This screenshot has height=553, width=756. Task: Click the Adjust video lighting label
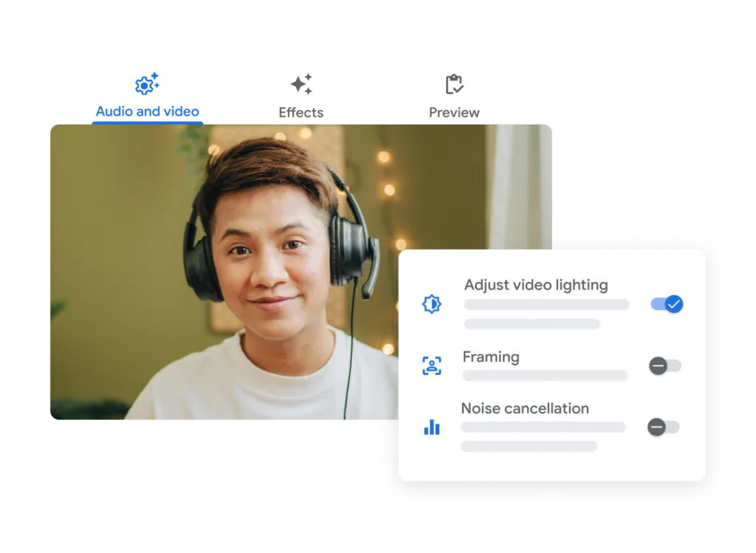536,285
